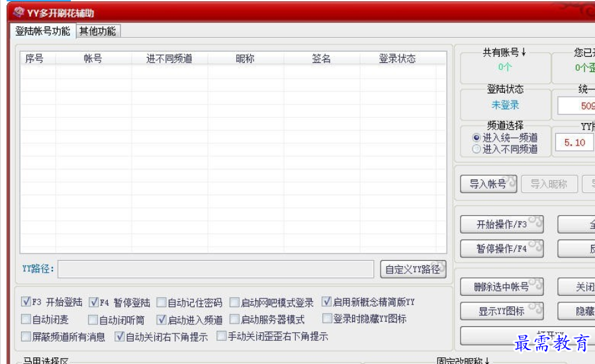Toggle 启动进入频道 checkbox

(x=161, y=320)
